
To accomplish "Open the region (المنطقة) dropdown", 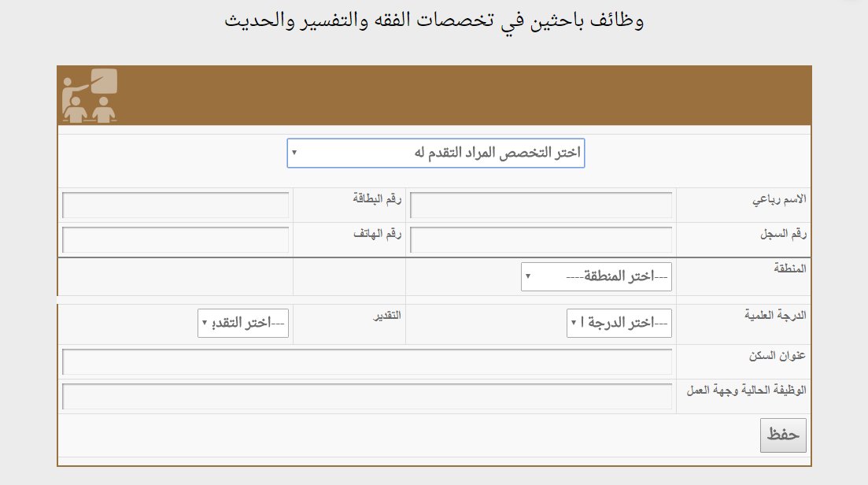I will pos(597,276).
